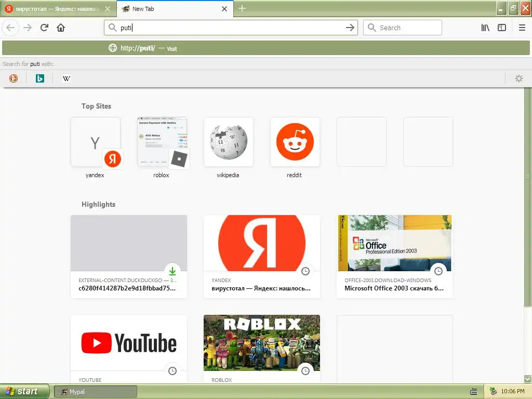Search with the DuckDuckGo one-click icon
532x399 pixels.
pyautogui.click(x=13, y=79)
